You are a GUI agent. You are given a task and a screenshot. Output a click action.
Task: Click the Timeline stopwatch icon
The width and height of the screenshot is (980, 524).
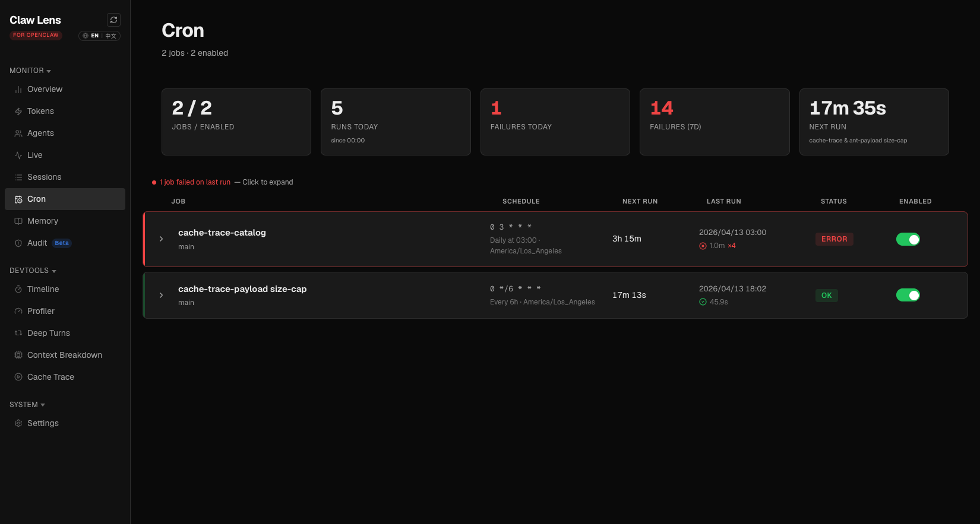[18, 290]
